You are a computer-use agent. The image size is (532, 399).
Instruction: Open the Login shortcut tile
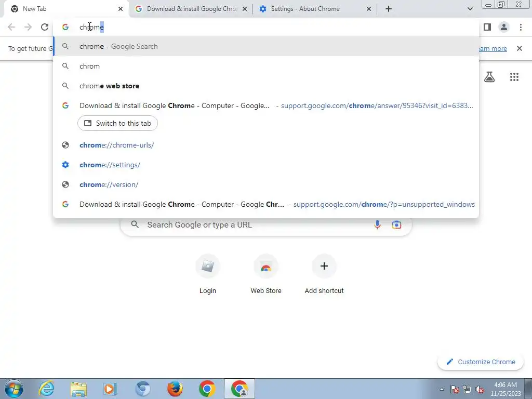tap(208, 275)
